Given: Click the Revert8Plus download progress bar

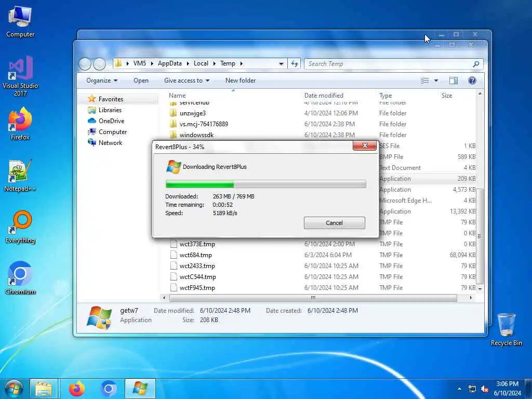Looking at the screenshot, I should 265,184.
